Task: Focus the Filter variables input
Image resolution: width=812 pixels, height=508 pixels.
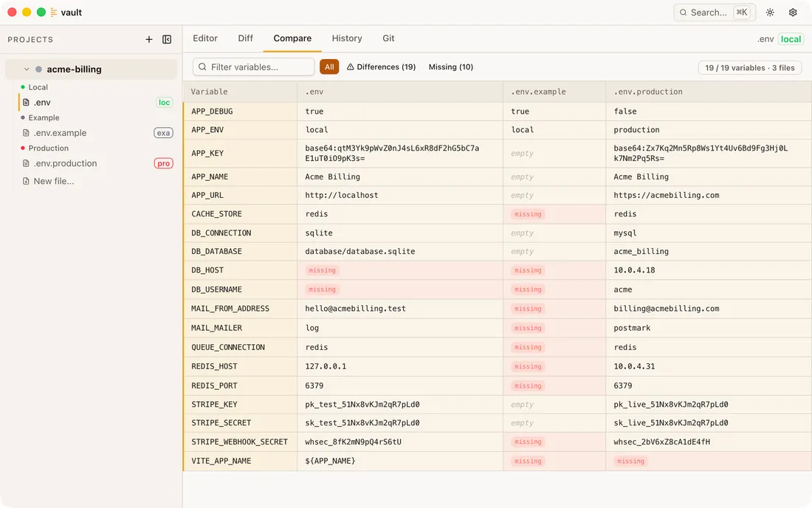Action: pos(254,66)
